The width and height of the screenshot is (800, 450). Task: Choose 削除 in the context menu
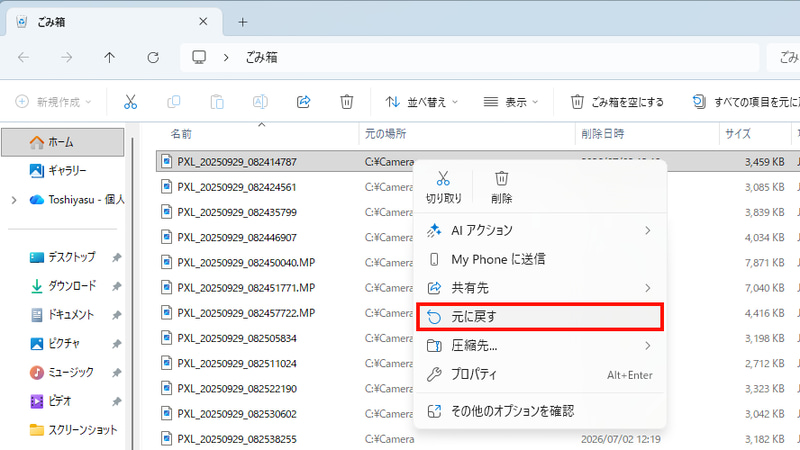[502, 187]
